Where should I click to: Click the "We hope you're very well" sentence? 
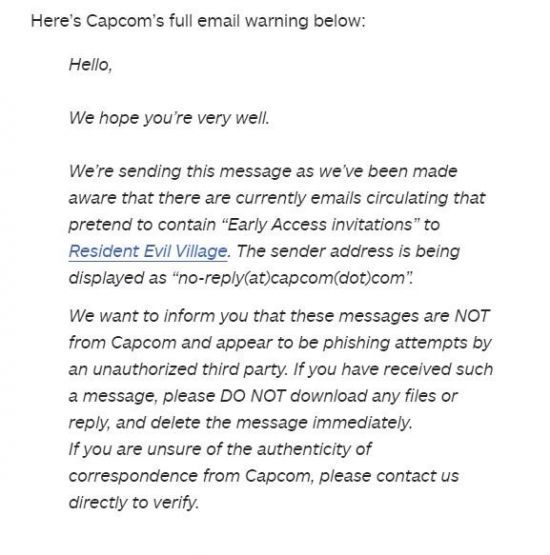[x=169, y=118]
